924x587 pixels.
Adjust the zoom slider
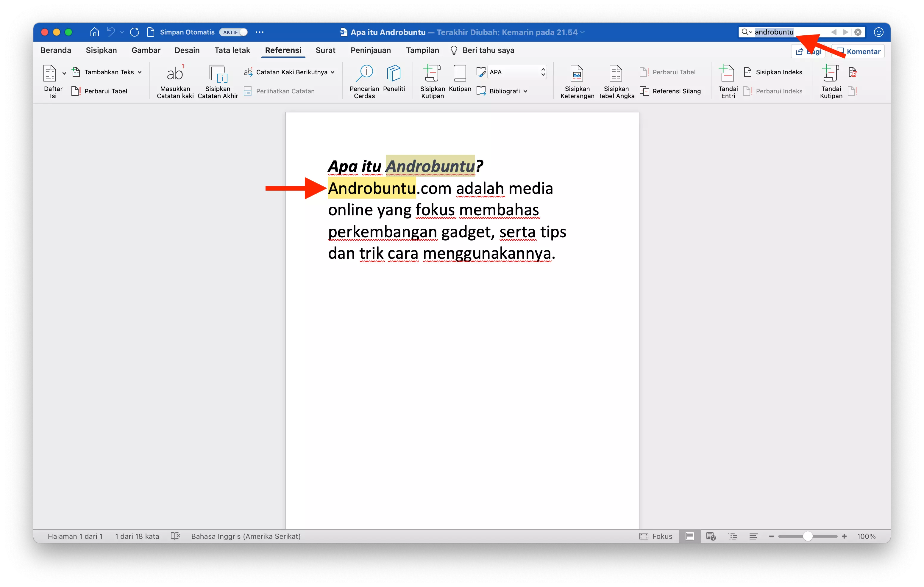[x=807, y=536]
